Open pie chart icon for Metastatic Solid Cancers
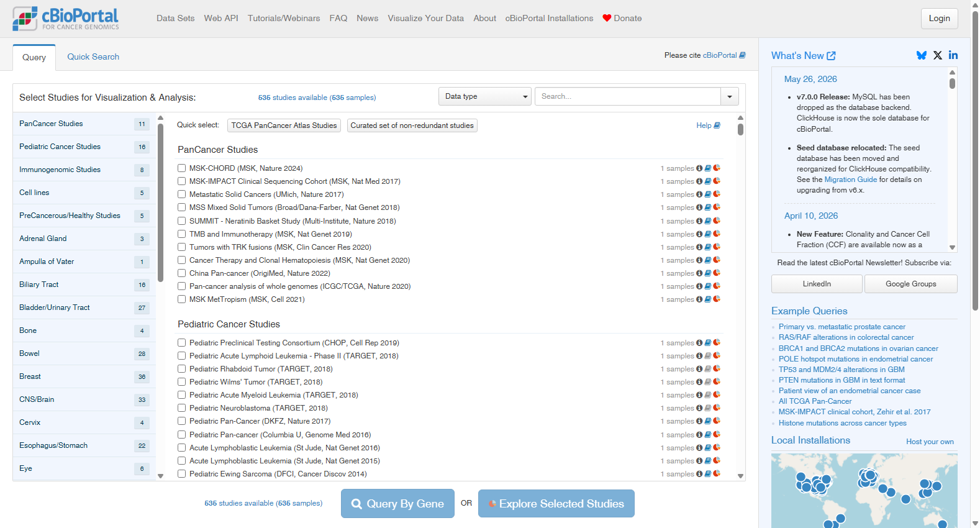The height and width of the screenshot is (528, 980). 717,194
